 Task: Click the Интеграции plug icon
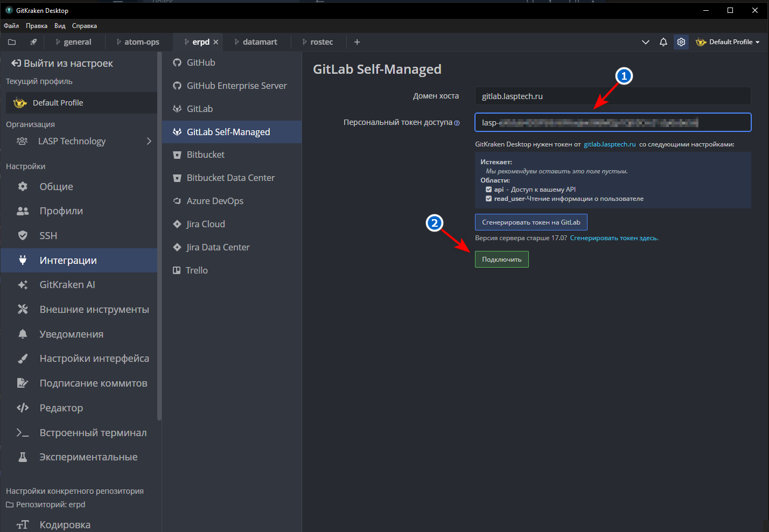[x=23, y=260]
